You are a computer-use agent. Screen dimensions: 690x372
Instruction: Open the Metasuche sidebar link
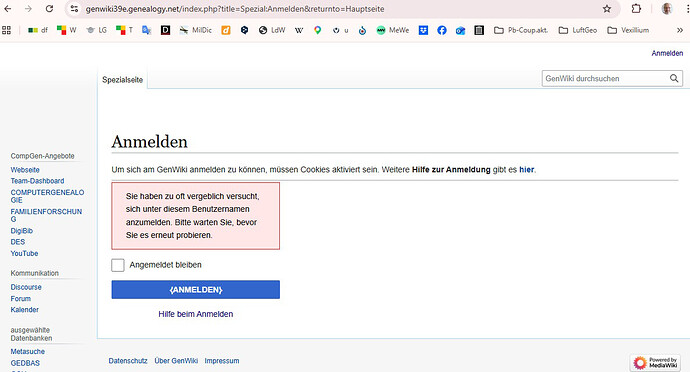[28, 351]
